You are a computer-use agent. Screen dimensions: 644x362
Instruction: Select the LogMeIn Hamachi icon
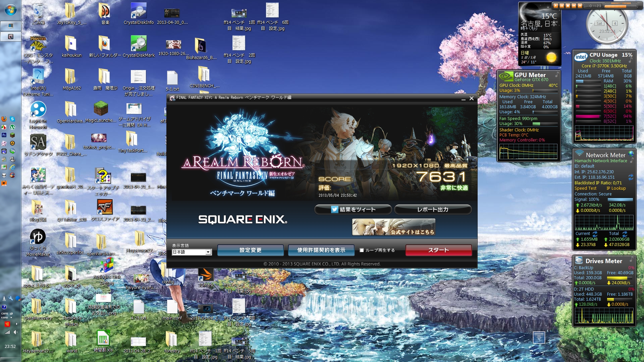pos(38,115)
